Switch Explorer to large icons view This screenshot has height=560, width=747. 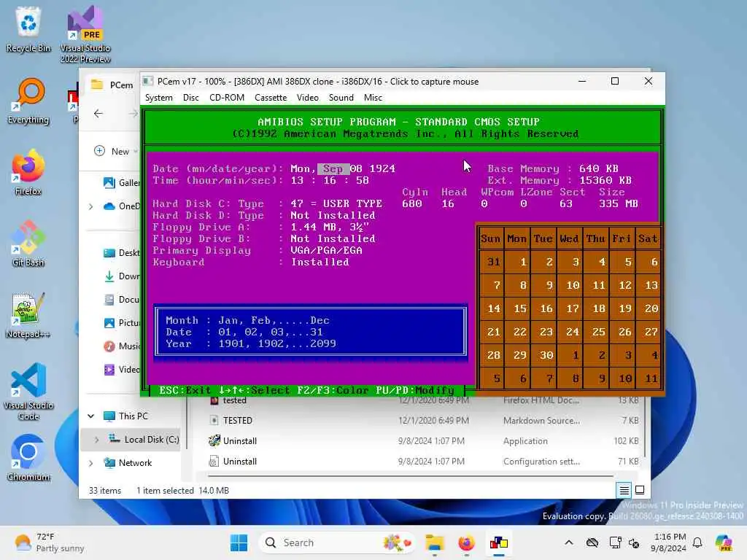[640, 490]
